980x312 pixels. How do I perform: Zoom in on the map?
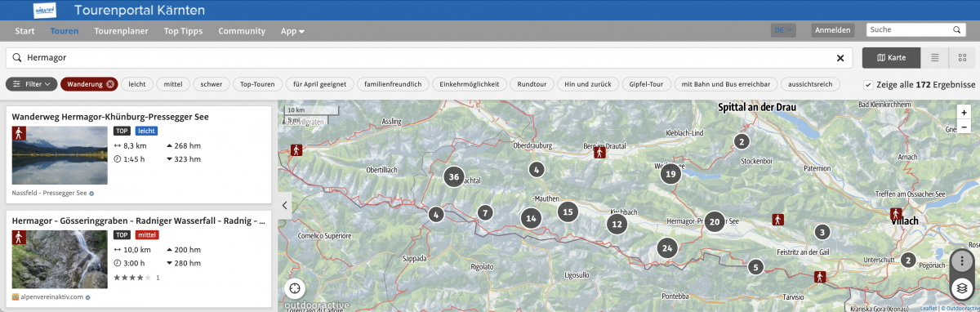click(964, 113)
